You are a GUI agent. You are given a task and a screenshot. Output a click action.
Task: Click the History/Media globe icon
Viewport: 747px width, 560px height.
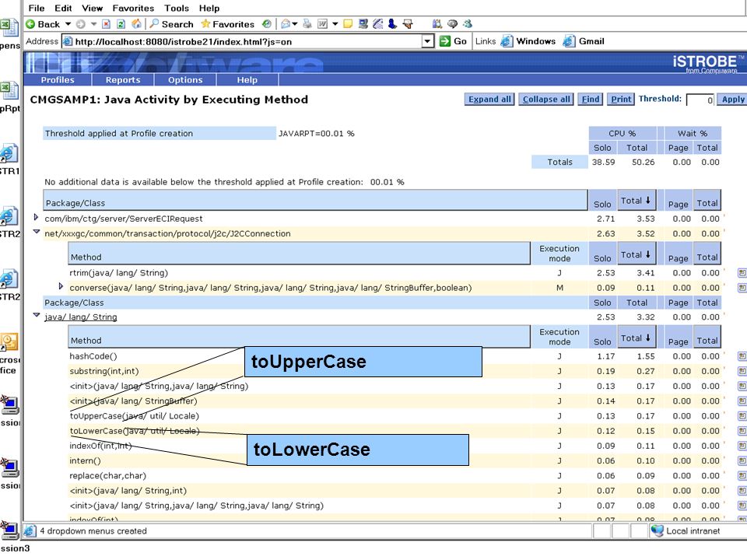click(267, 24)
